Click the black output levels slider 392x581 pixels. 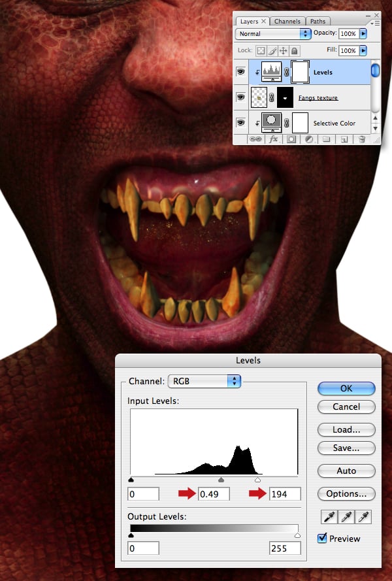coord(131,535)
